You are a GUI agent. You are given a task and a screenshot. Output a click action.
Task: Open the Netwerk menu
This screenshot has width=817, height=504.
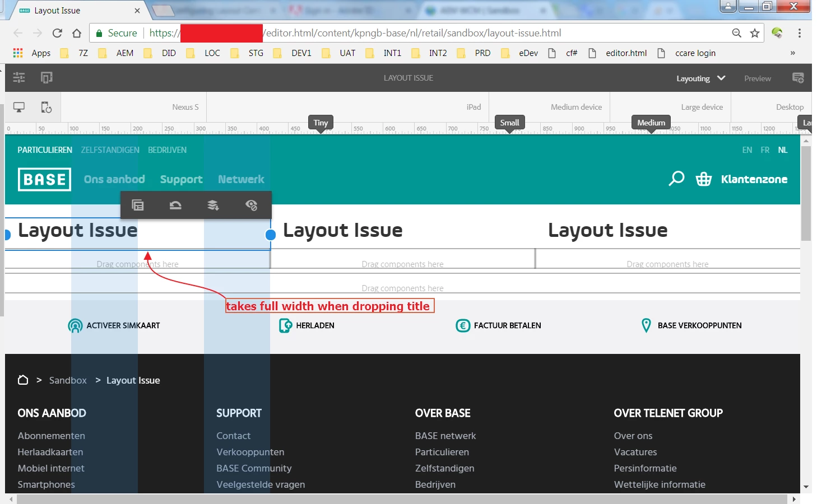click(241, 179)
